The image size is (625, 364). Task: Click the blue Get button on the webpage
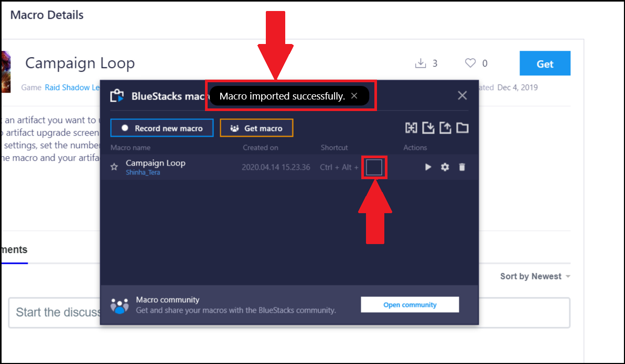point(545,63)
